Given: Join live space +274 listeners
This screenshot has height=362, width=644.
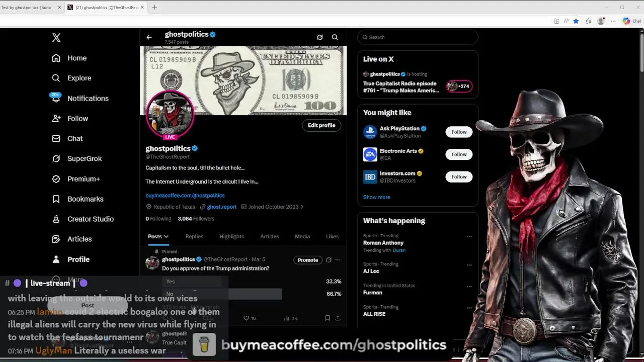Looking at the screenshot, I should (459, 86).
